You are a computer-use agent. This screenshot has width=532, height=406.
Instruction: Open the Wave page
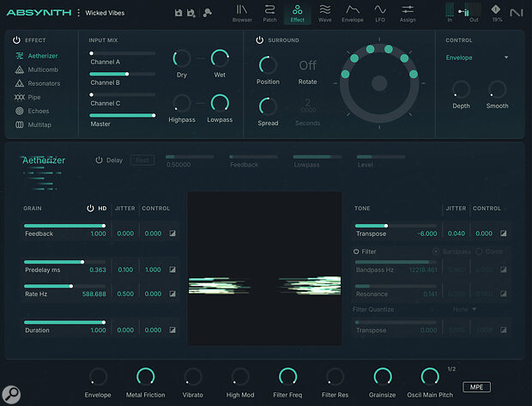point(324,14)
